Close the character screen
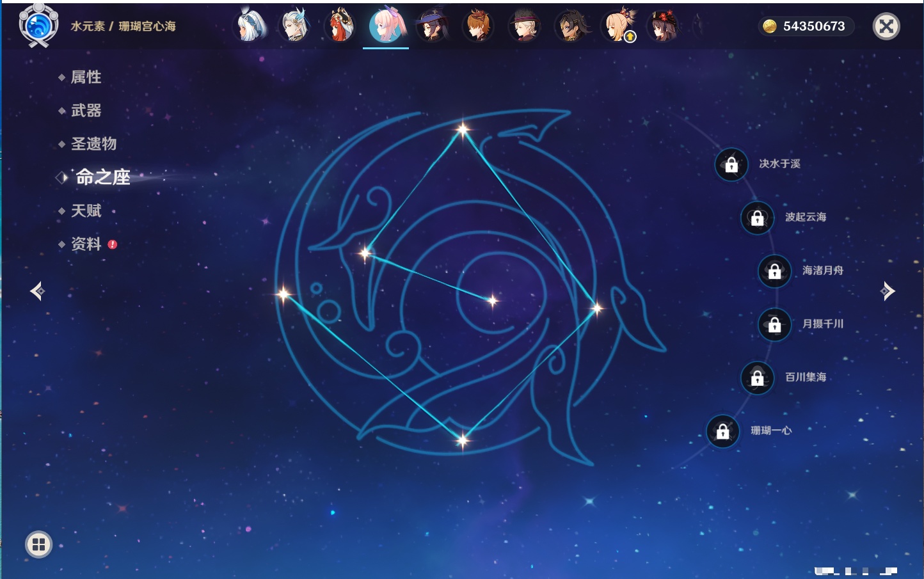Viewport: 924px width, 579px height. (886, 26)
